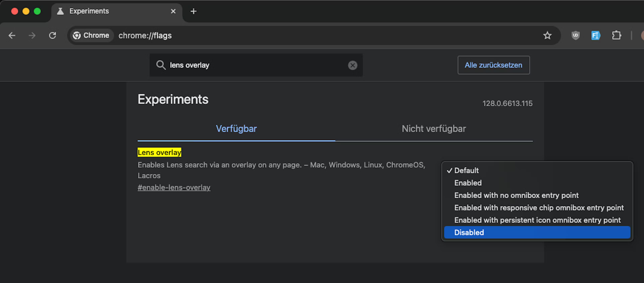Click the forward navigation arrow
This screenshot has height=283, width=644.
[x=32, y=36]
